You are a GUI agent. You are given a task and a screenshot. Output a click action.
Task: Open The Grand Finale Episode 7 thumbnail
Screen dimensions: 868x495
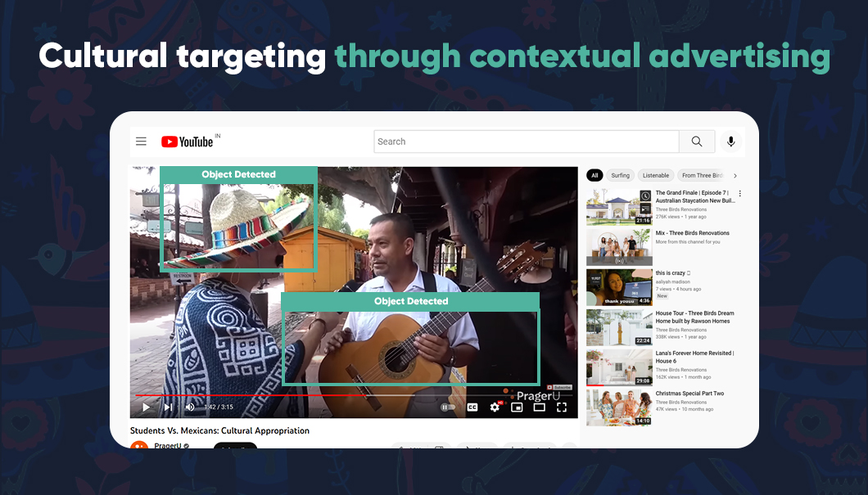coord(619,207)
